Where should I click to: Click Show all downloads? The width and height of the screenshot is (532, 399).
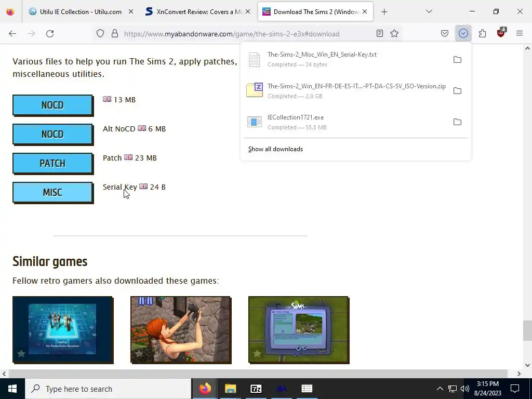coord(275,149)
